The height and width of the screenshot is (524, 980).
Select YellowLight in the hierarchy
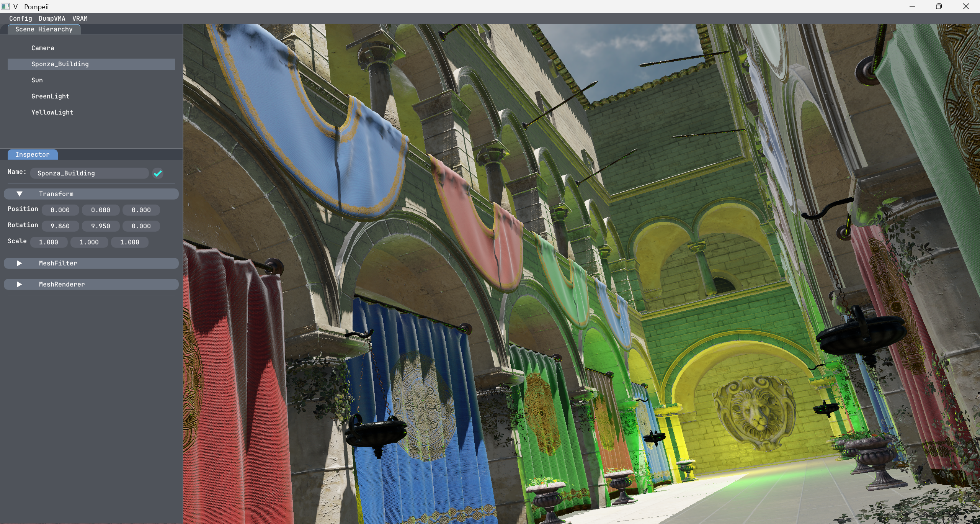coord(52,113)
